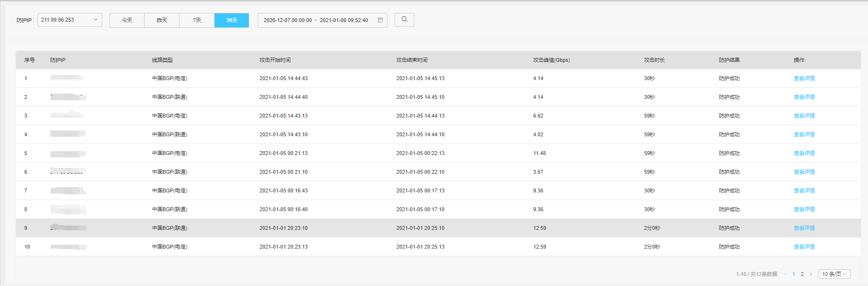Select the 昨天 time range tab
The image size is (868, 286).
coord(162,20)
